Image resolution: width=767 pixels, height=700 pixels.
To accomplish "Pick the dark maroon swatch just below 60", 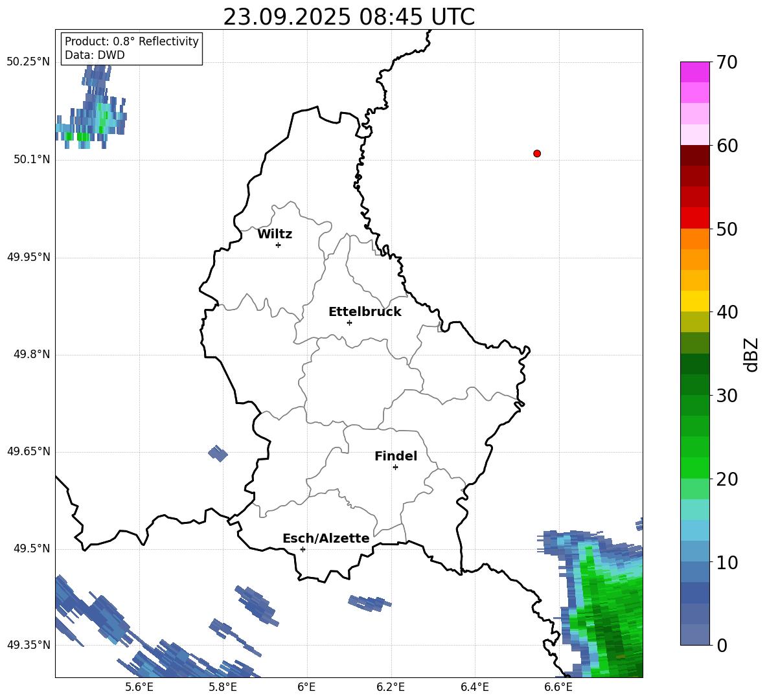I will pos(694,155).
